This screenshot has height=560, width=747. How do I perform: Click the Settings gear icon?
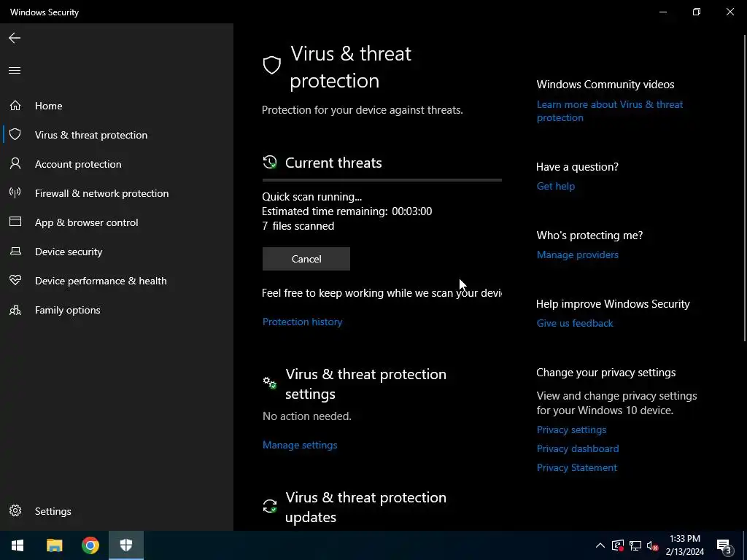[15, 510]
